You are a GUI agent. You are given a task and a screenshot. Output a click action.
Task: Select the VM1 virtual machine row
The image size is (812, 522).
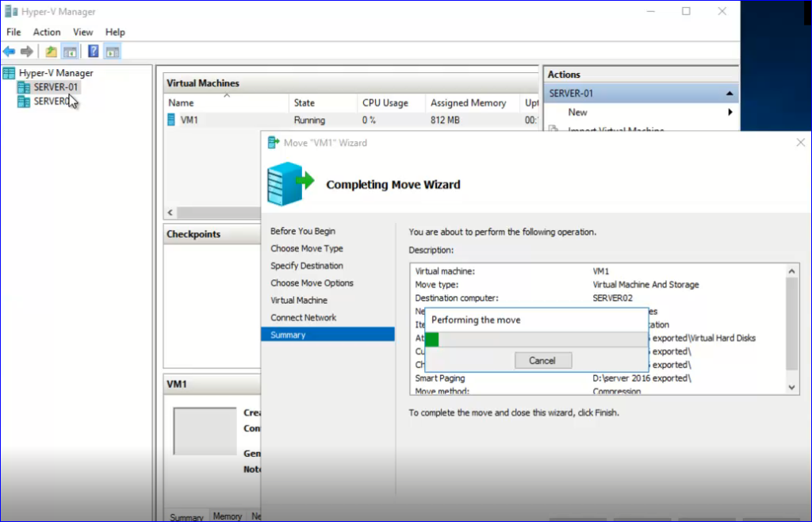[351, 120]
